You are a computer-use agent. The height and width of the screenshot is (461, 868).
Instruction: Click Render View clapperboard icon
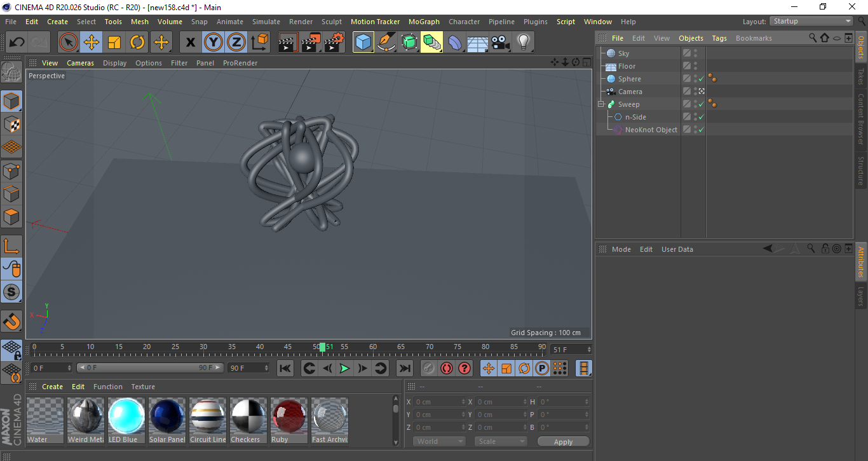click(288, 43)
